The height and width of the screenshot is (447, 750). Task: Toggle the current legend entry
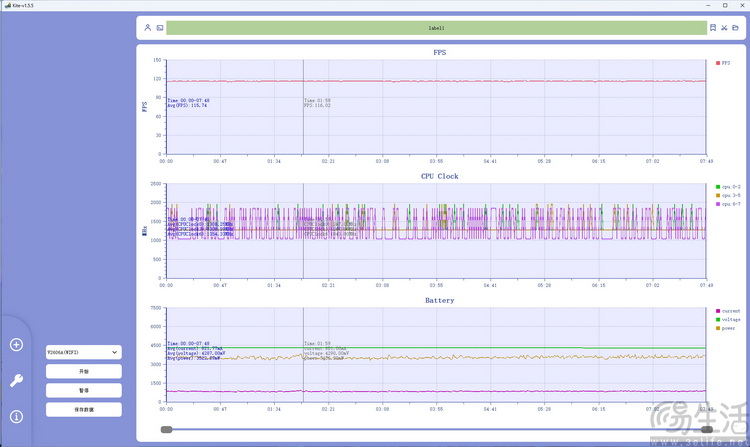coord(728,311)
